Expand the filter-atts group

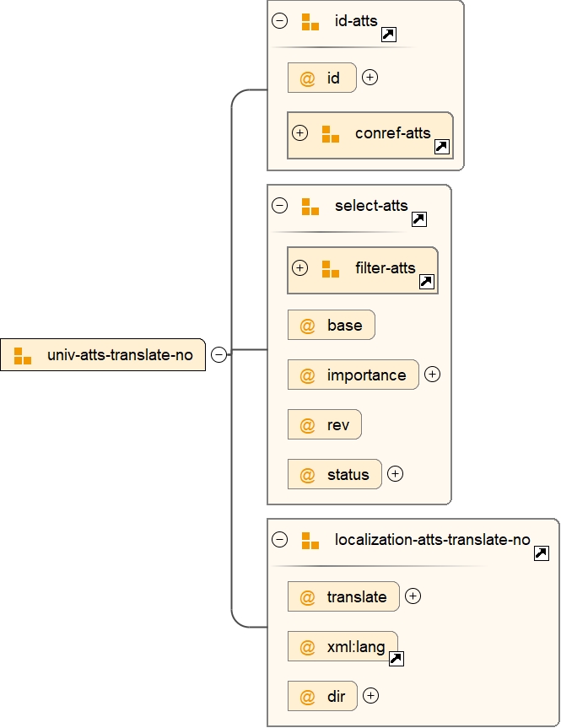point(299,268)
